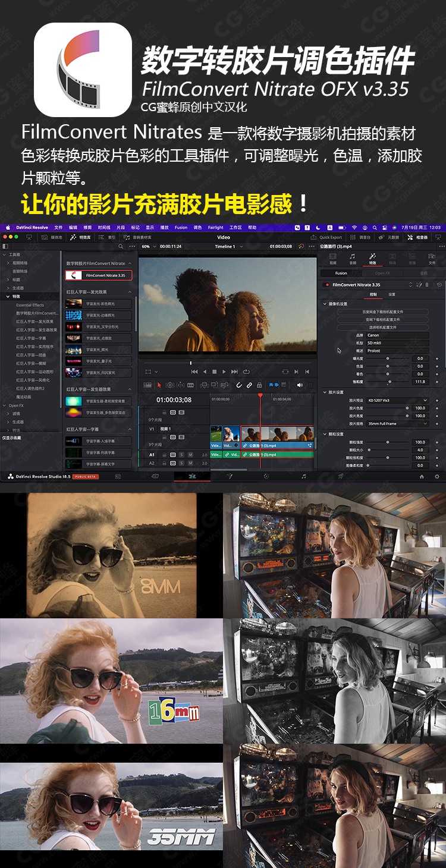Expand the Open FX tree node

[x=4, y=405]
